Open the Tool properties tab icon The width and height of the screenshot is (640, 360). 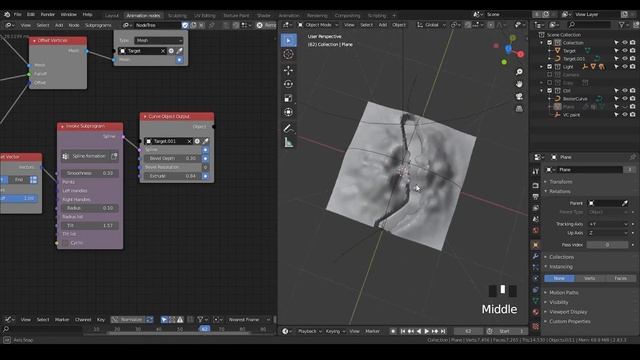(x=536, y=172)
